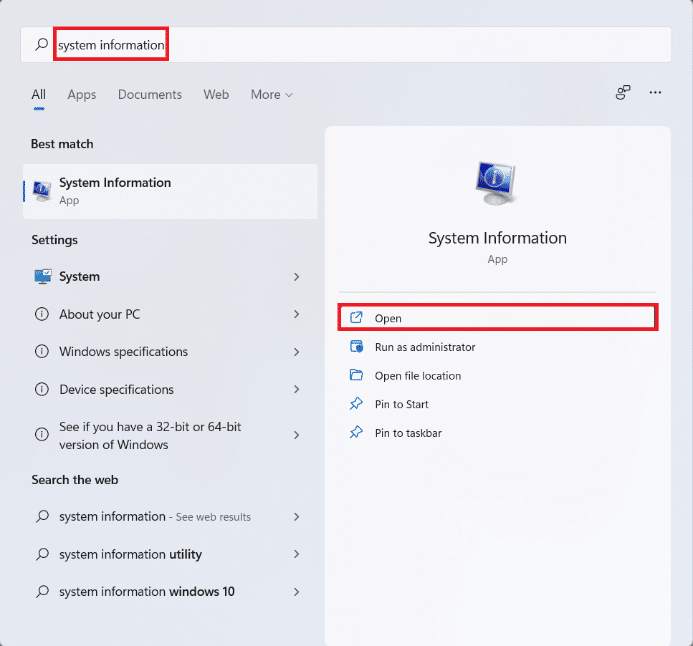
Task: Choose Run as administrator
Action: (x=425, y=347)
